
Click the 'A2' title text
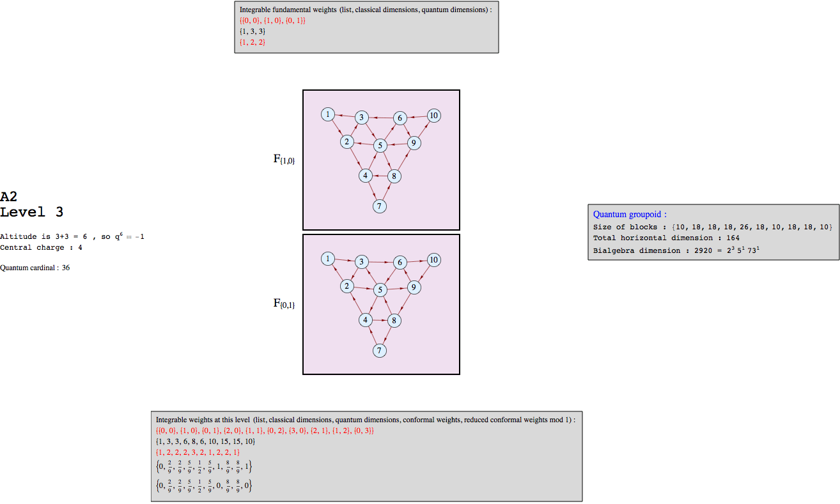[x=8, y=197]
